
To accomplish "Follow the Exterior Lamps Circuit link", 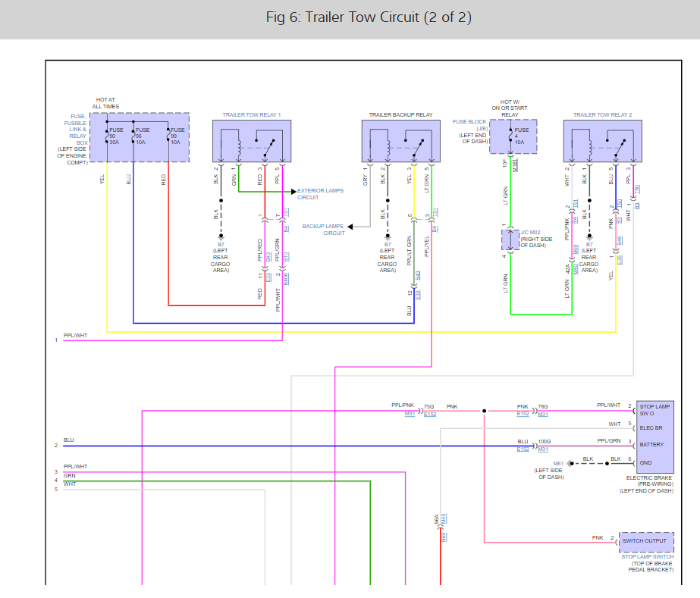I will (x=320, y=194).
